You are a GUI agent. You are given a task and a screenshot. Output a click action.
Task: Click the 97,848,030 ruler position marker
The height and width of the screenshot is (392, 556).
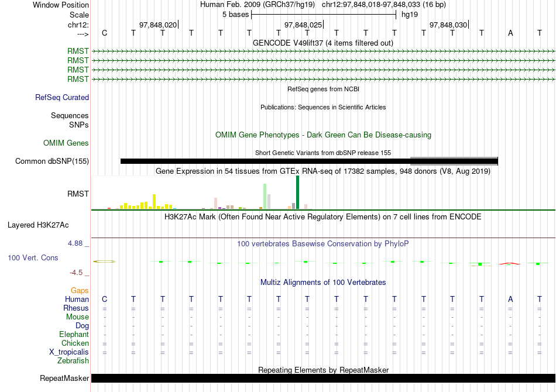448,25
